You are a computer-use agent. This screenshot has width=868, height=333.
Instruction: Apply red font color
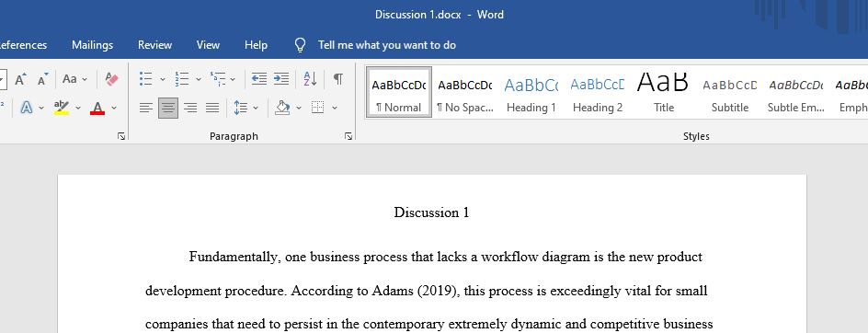[97, 108]
